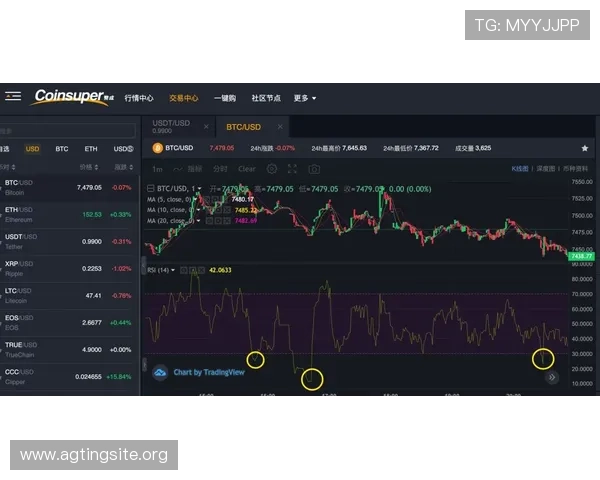Select the BTC market tab

tap(62, 149)
